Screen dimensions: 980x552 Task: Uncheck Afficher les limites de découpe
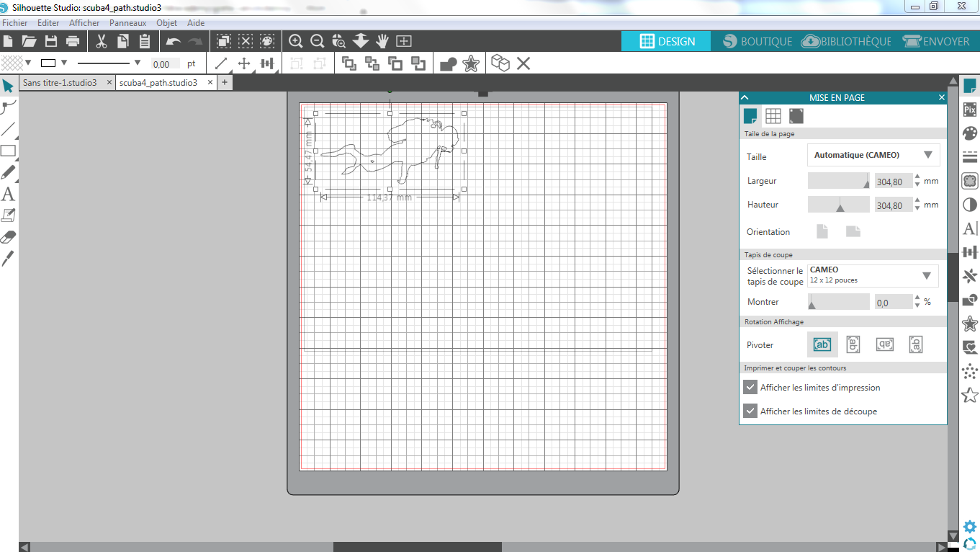[750, 411]
